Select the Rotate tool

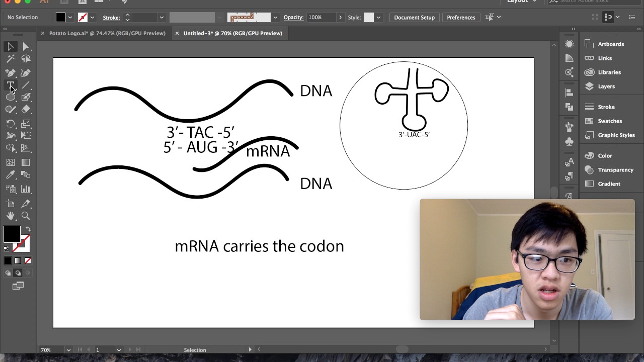[11, 124]
